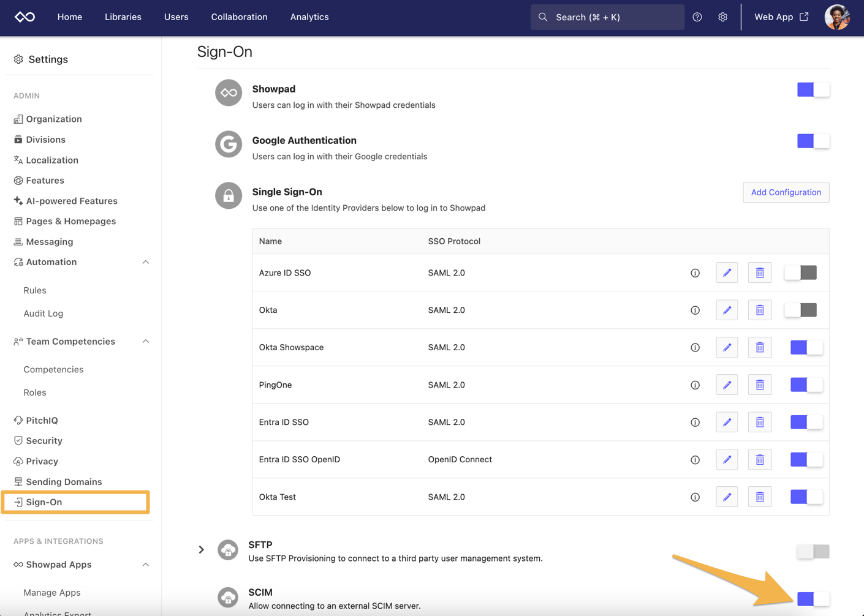
Task: Open Sending Domains settings
Action: click(58, 482)
